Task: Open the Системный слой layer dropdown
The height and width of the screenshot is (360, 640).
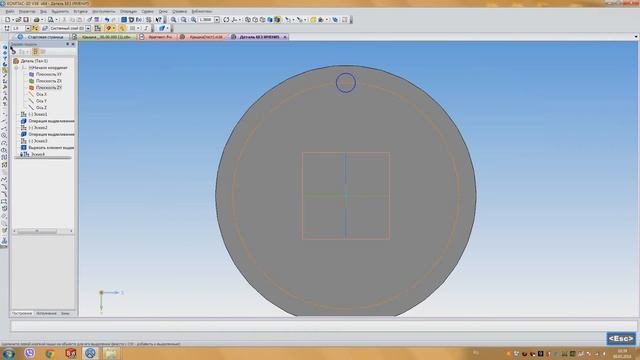Action: (88, 28)
